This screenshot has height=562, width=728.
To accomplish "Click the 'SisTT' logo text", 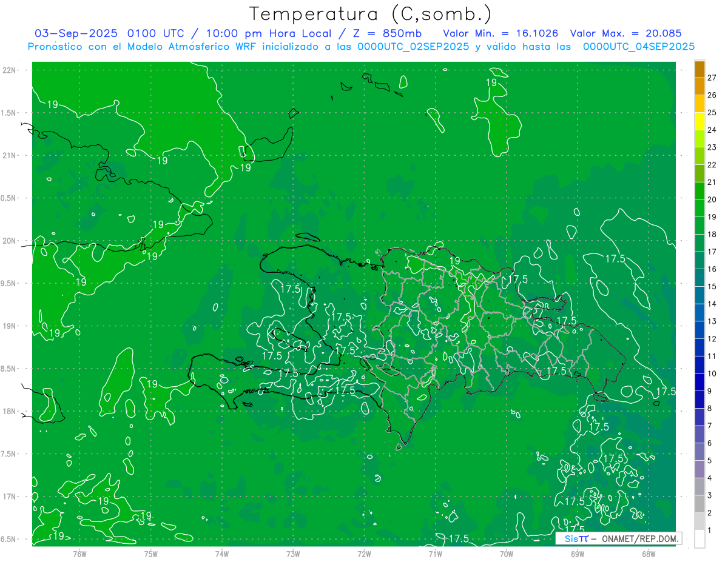I will 576,538.
